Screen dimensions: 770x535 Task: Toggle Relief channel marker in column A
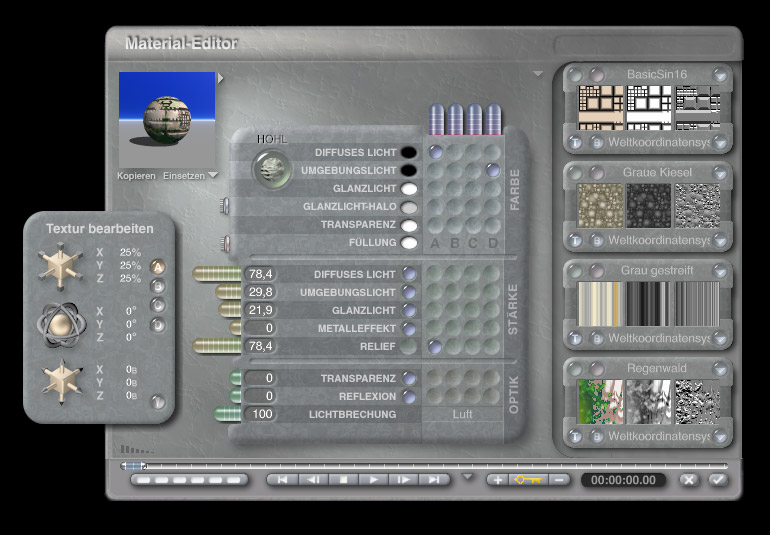(x=435, y=346)
